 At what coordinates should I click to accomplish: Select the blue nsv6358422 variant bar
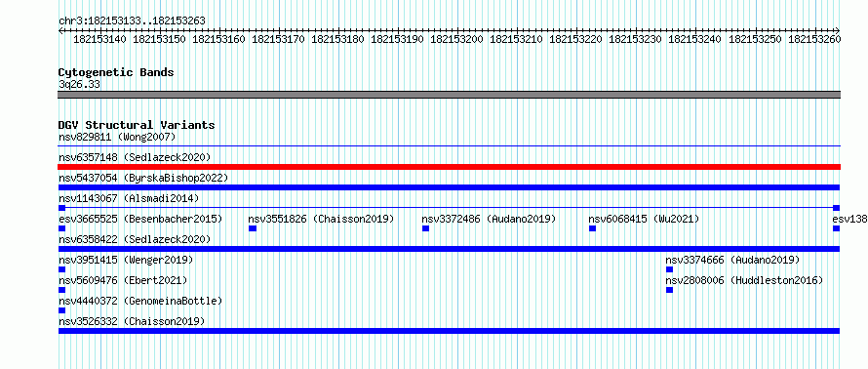[449, 249]
